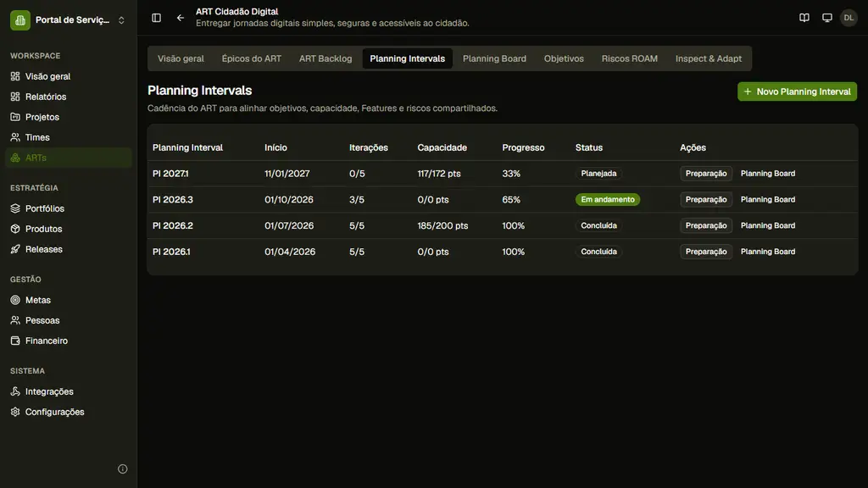
Task: Open the workspace switcher chevron
Action: [x=121, y=20]
